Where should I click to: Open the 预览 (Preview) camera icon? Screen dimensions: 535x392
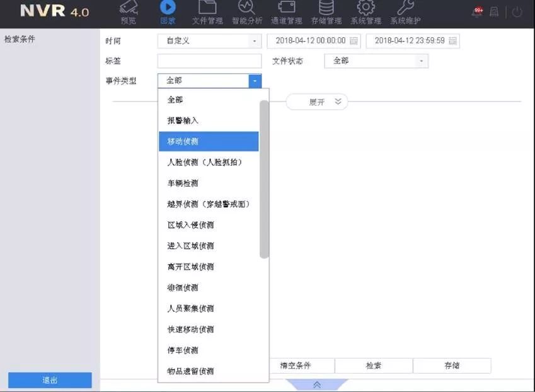pos(129,9)
